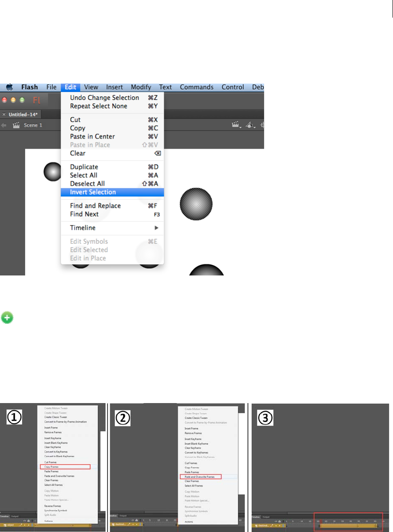Close the Untitled-14 document tab

click(x=4, y=114)
